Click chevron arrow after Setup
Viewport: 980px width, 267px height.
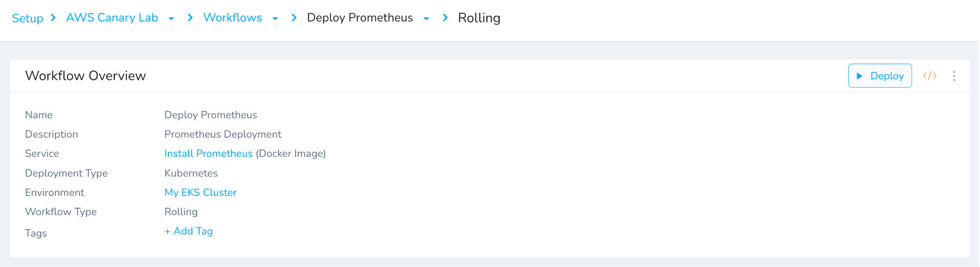tap(53, 18)
